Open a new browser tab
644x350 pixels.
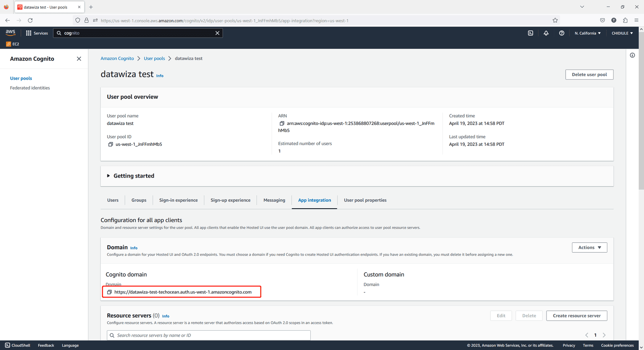91,7
